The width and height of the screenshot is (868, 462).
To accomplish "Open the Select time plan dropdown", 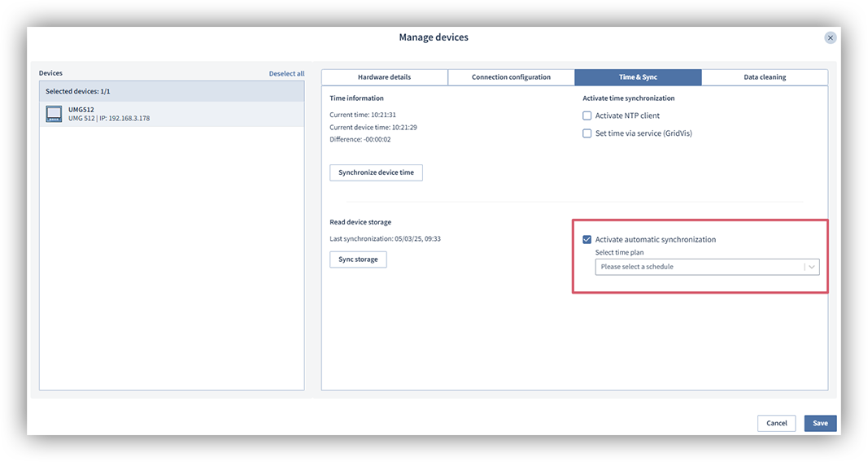I will (x=707, y=267).
